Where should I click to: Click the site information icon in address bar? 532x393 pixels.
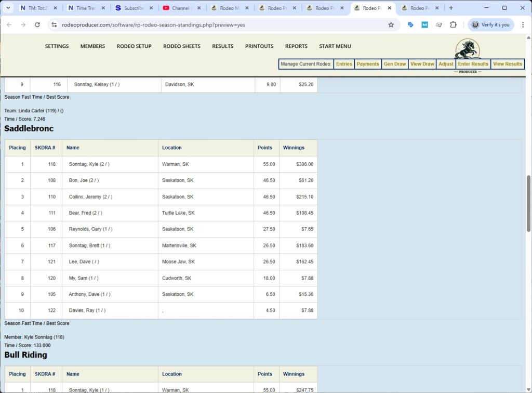(x=55, y=24)
